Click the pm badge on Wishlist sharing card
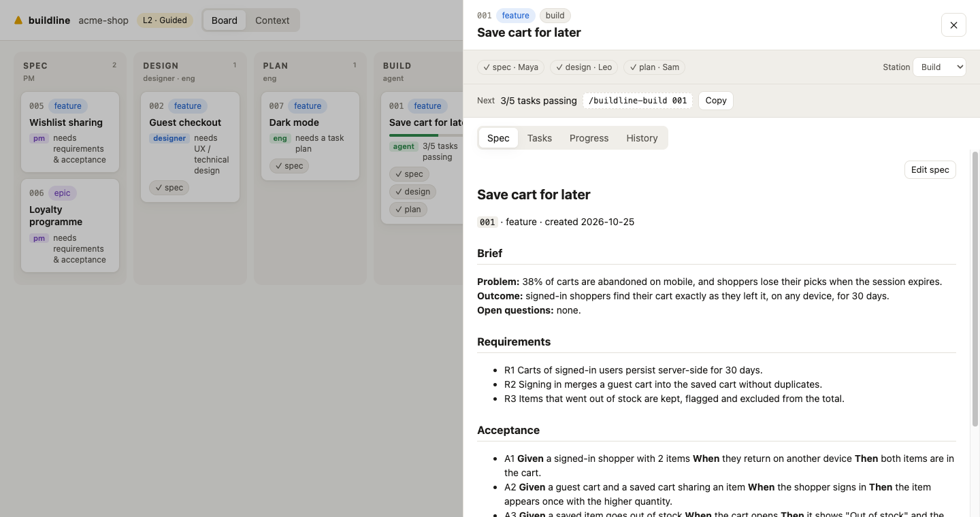The width and height of the screenshot is (980, 517). 39,139
